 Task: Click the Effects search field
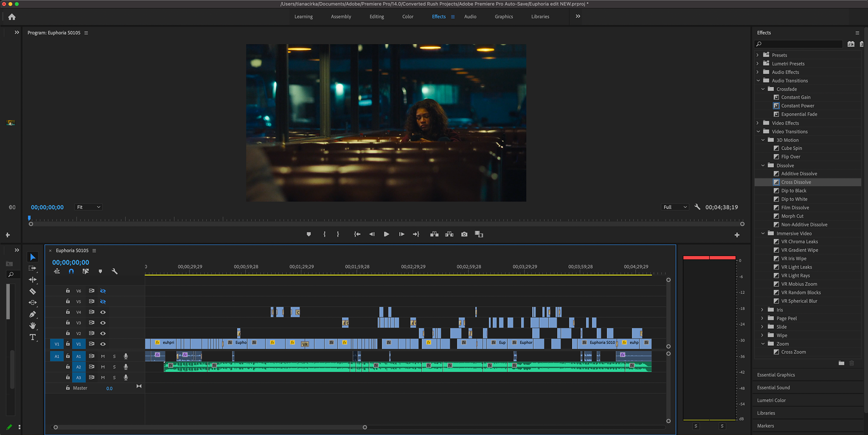click(798, 44)
